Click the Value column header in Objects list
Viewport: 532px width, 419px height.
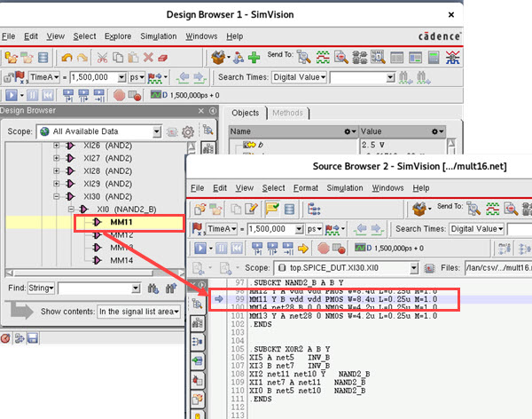(x=402, y=131)
